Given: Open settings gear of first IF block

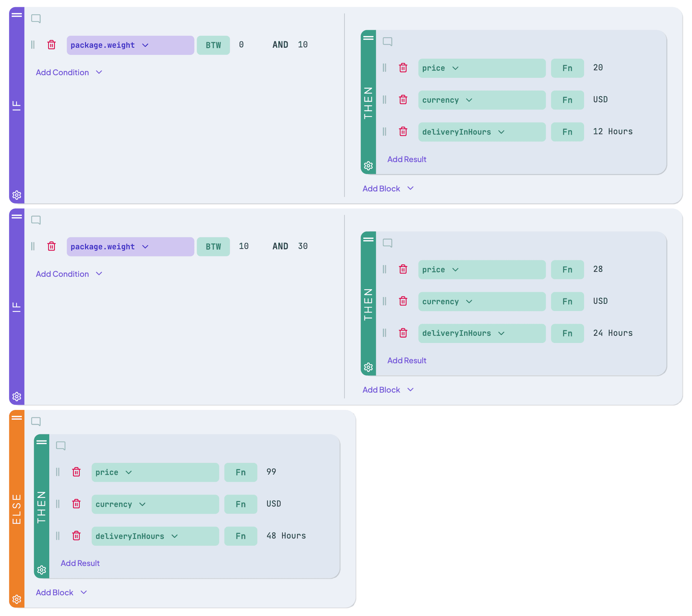Looking at the screenshot, I should coord(17,195).
